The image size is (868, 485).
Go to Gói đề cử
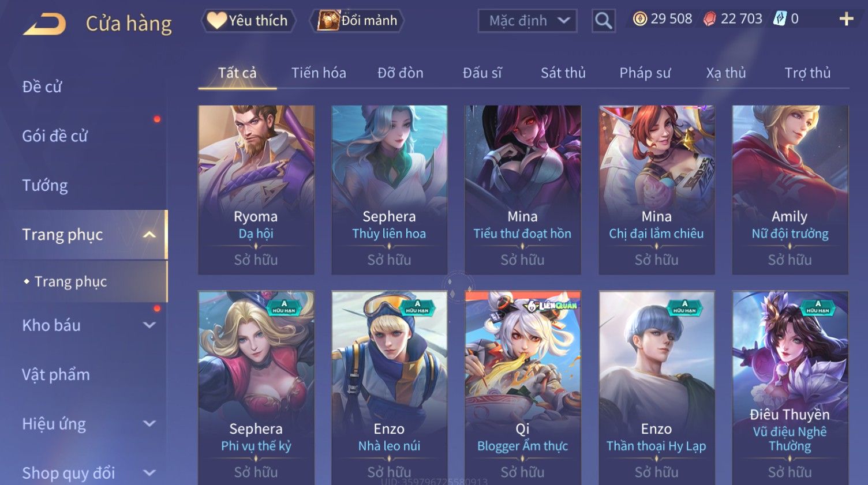click(x=55, y=136)
